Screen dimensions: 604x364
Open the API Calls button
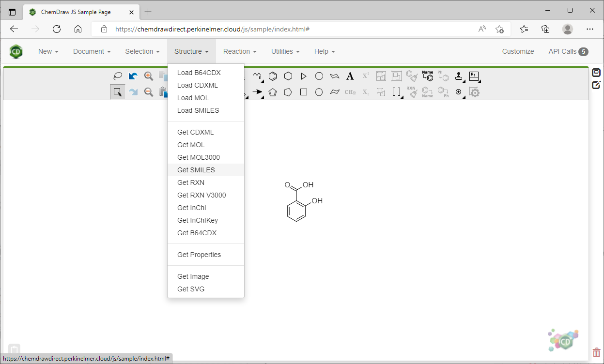(568, 51)
